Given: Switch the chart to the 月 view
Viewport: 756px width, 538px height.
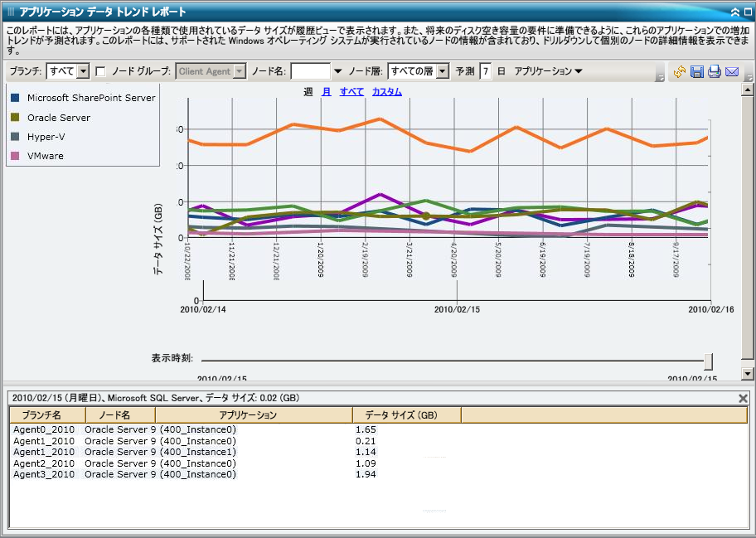Looking at the screenshot, I should point(327,92).
